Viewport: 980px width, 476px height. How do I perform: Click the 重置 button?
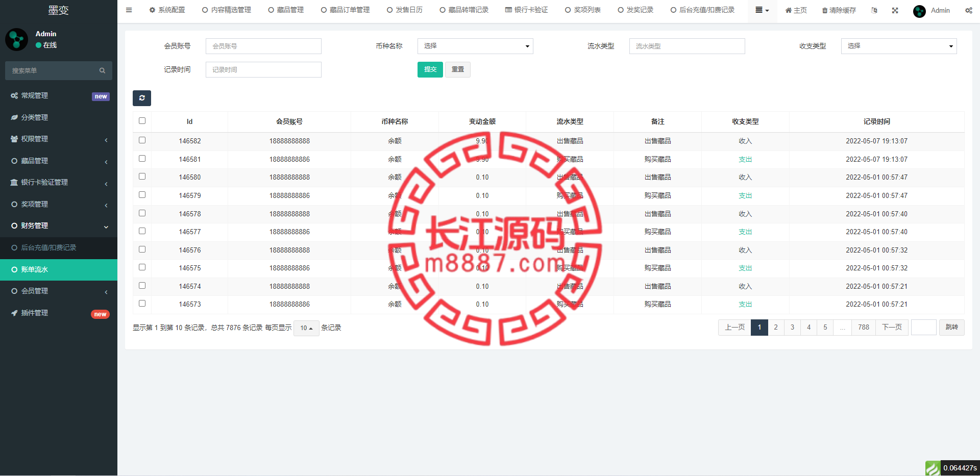pyautogui.click(x=458, y=69)
